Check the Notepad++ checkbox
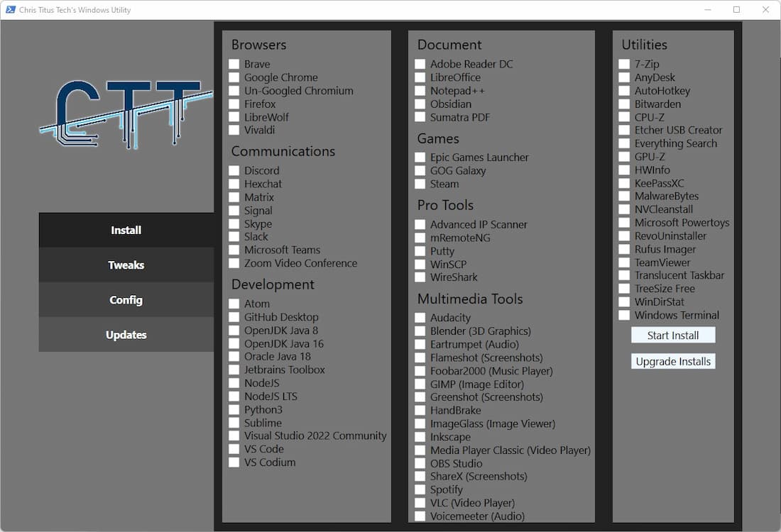Viewport: 781px width, 532px height. pyautogui.click(x=420, y=91)
